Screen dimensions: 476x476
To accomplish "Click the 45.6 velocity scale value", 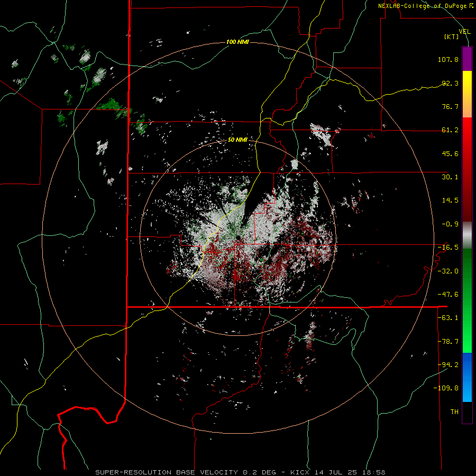I will click(x=450, y=153).
